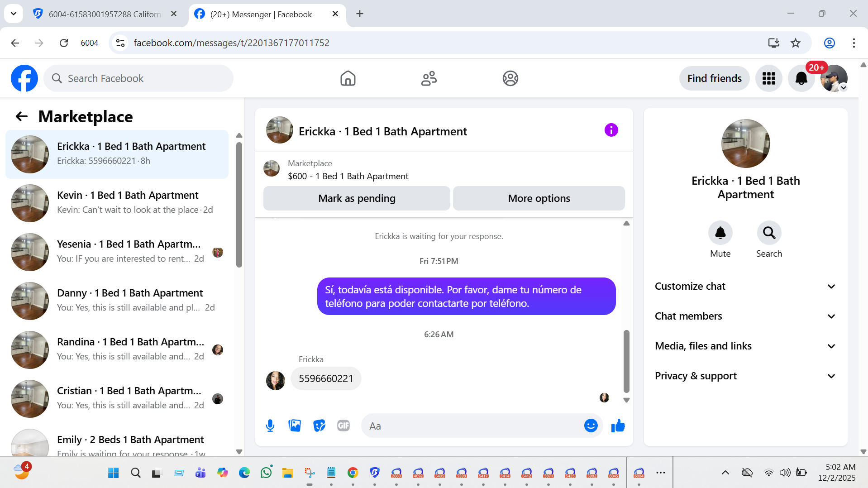Image resolution: width=868 pixels, height=488 pixels.
Task: Open Microsoft Edge from the taskbar
Action: click(244, 473)
